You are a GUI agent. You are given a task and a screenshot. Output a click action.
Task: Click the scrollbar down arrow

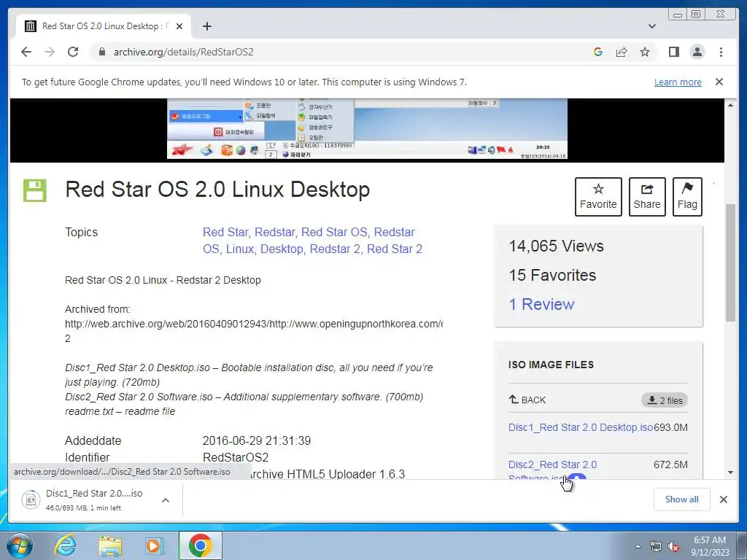[x=730, y=472]
